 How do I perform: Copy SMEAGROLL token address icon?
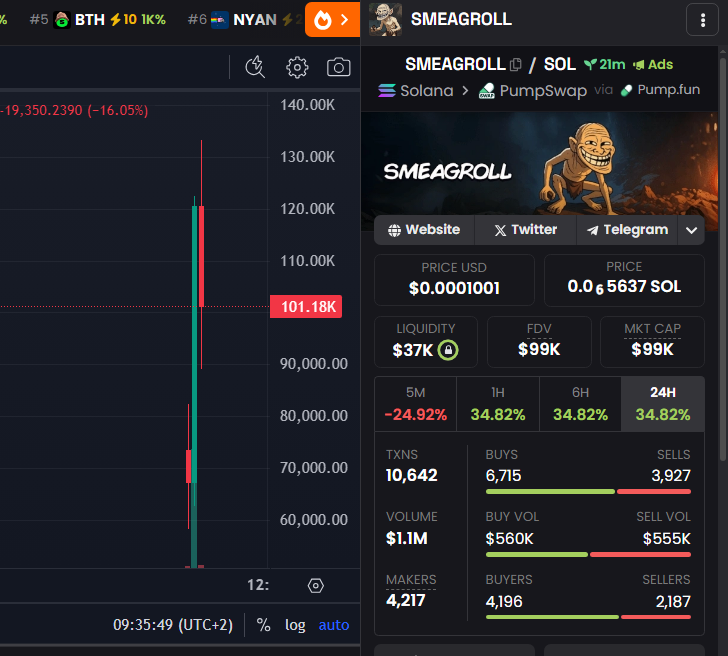[x=515, y=65]
